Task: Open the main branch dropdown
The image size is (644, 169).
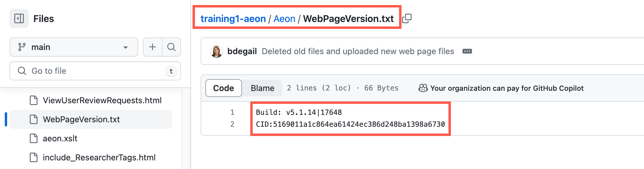Action: pos(74,47)
